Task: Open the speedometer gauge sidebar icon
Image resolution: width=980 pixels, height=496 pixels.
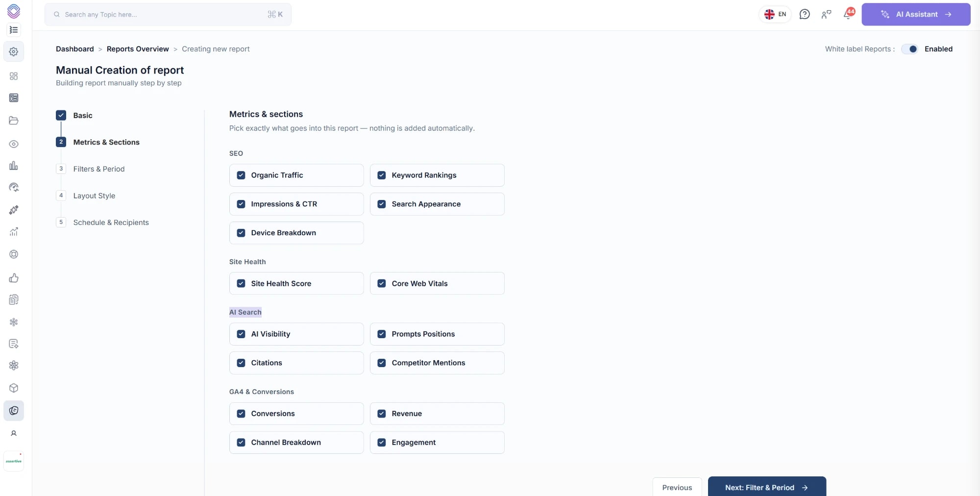Action: point(14,187)
